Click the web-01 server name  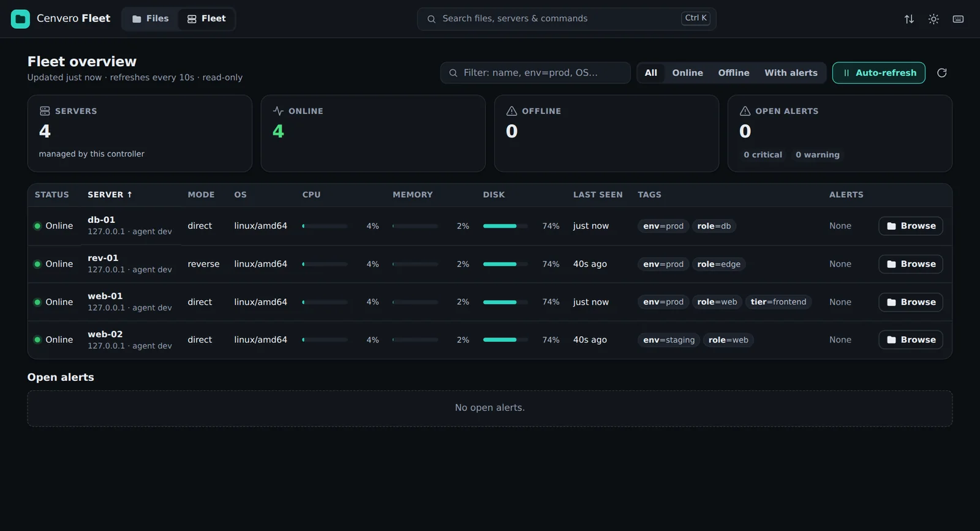[105, 296]
